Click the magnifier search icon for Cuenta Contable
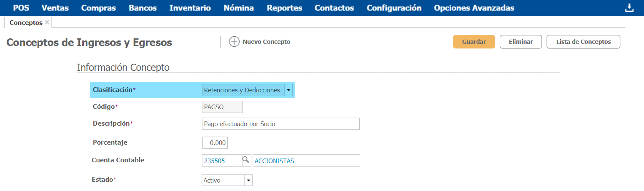The image size is (644, 191). (245, 160)
